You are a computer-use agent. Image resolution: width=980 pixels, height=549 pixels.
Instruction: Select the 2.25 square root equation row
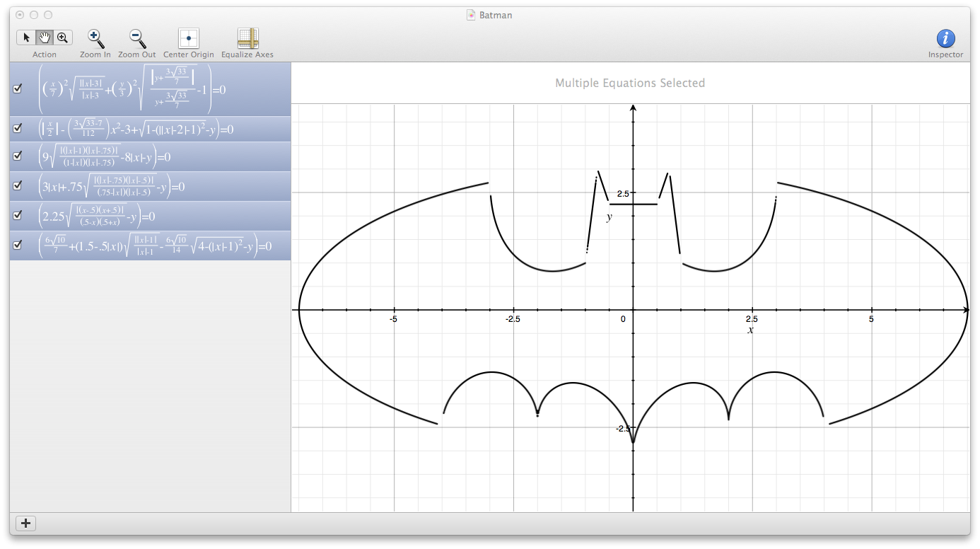click(x=141, y=214)
